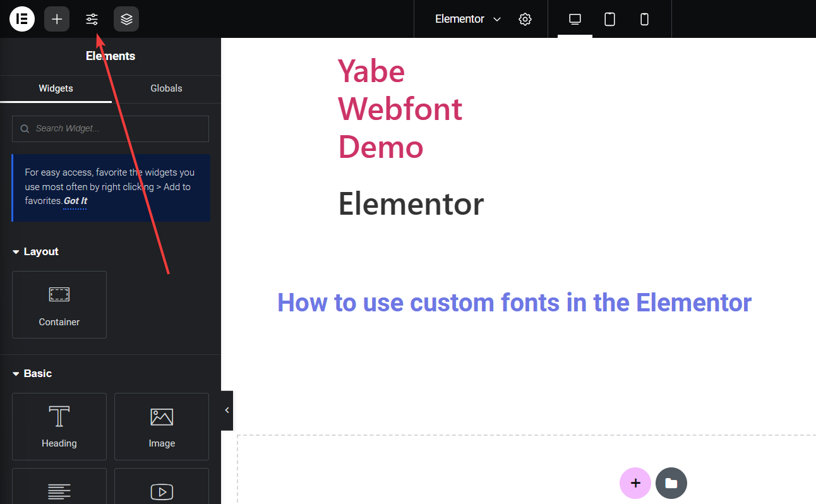Switch to tablet preview mode
This screenshot has height=504, width=816.
click(609, 19)
